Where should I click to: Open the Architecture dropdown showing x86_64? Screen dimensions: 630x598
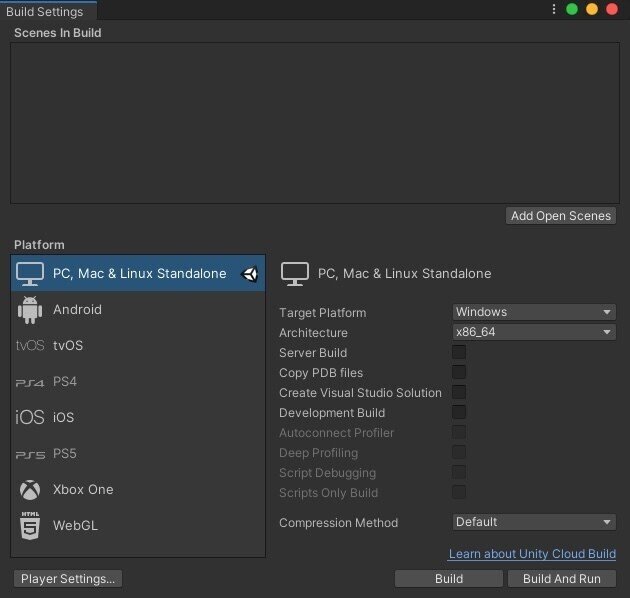534,332
